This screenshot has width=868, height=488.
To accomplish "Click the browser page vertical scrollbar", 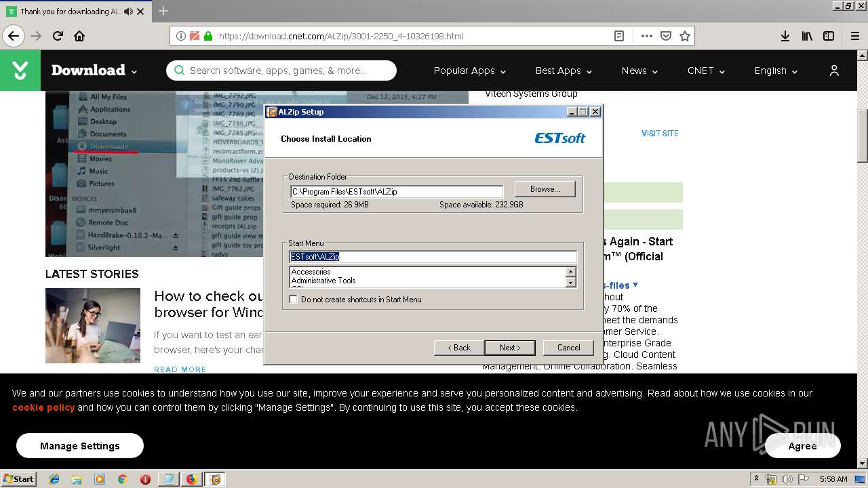I will (x=863, y=260).
